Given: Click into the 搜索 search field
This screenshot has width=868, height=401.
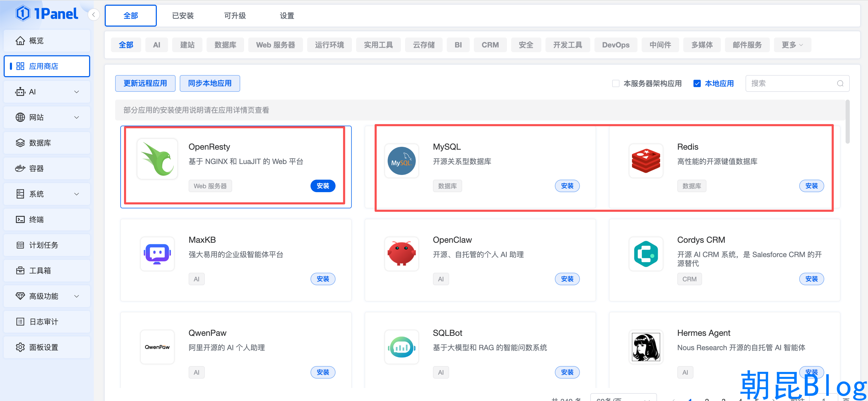Looking at the screenshot, I should tap(797, 83).
